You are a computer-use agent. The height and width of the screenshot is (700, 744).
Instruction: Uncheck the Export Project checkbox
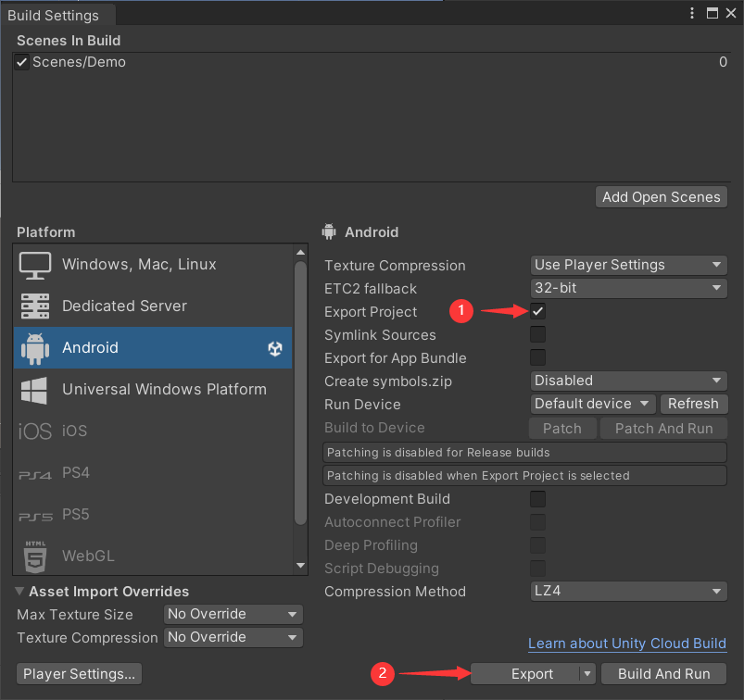(x=537, y=311)
